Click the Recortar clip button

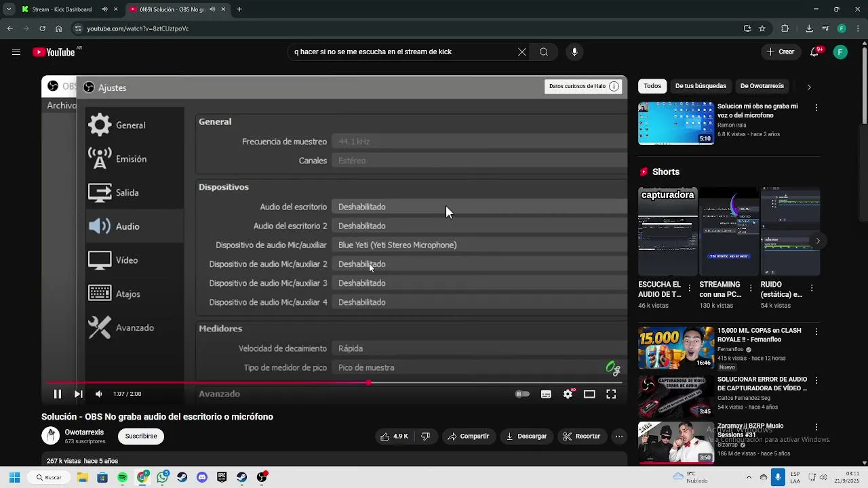582,436
